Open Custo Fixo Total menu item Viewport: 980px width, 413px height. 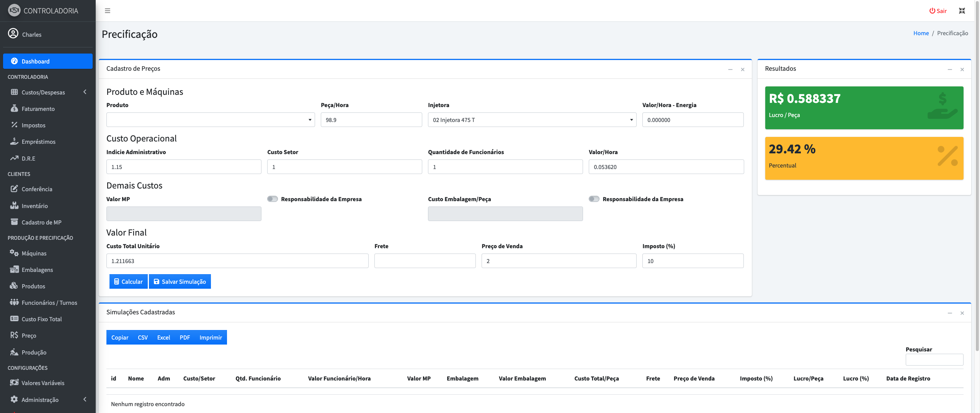(x=41, y=319)
